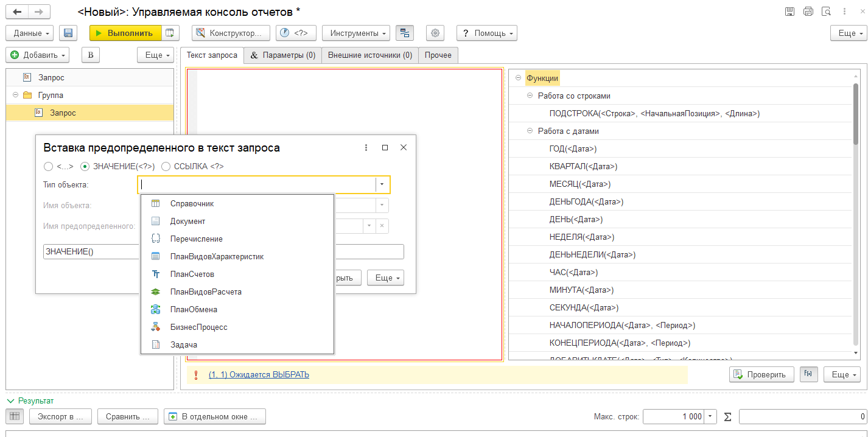Open the gear settings icon in the toolbar
The width and height of the screenshot is (868, 437).
(x=435, y=33)
